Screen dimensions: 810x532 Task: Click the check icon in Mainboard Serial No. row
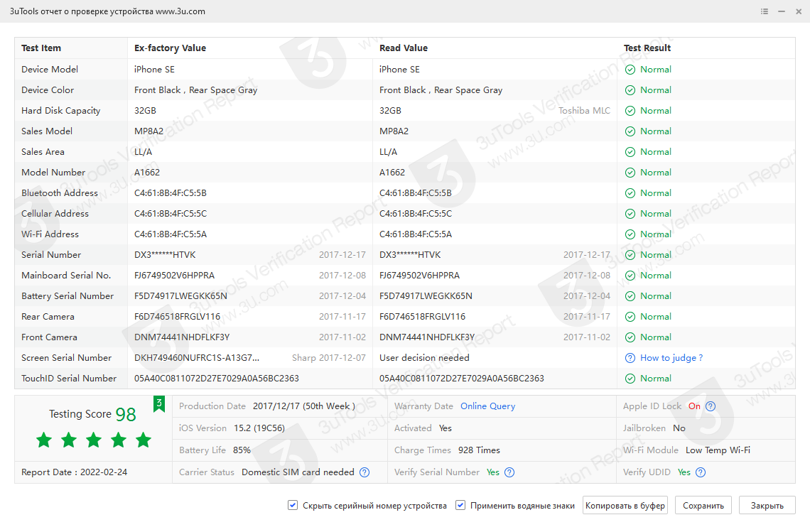click(630, 276)
